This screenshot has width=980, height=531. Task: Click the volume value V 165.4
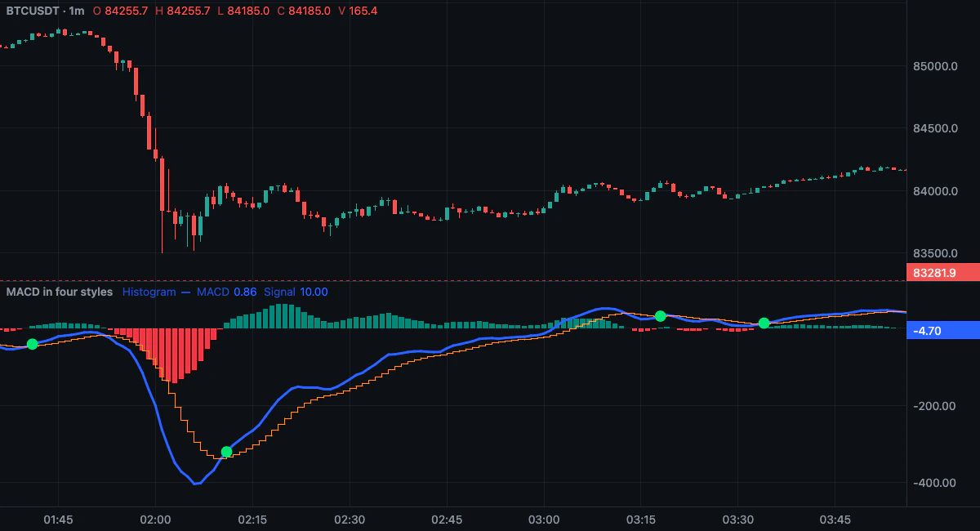358,11
